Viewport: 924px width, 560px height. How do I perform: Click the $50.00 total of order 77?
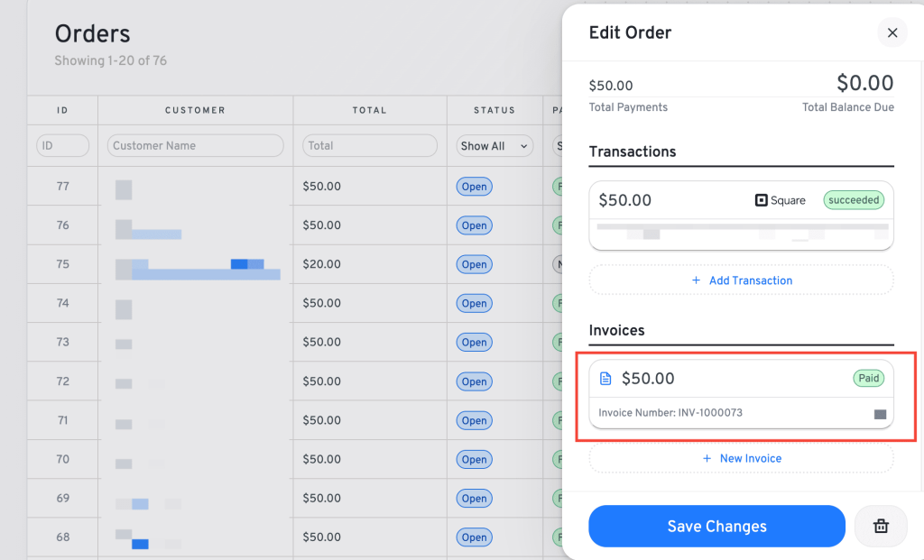(321, 186)
